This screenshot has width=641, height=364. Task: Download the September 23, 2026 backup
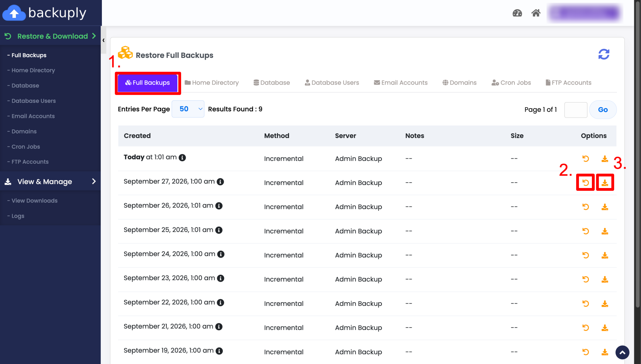[x=605, y=279]
